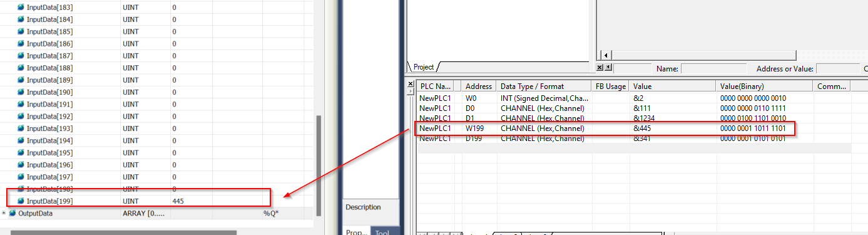Close the watch window via x icon
Image resolution: width=868 pixels, height=235 pixels.
600,68
